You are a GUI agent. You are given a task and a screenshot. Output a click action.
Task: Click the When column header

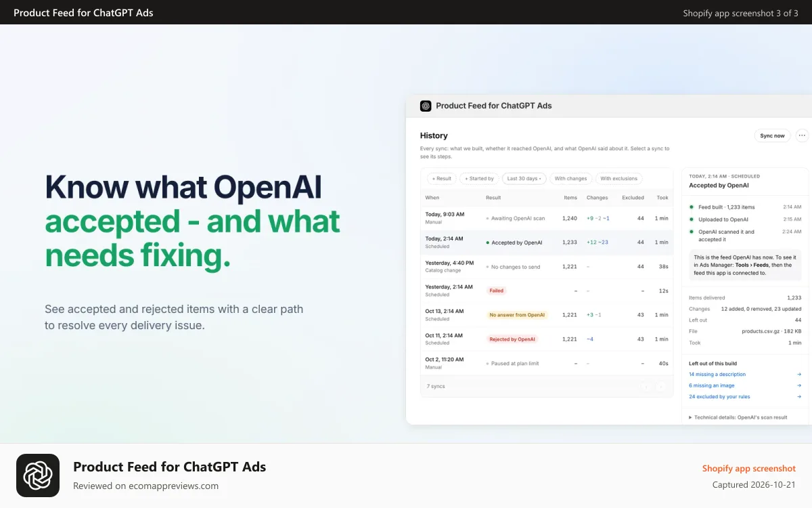432,198
